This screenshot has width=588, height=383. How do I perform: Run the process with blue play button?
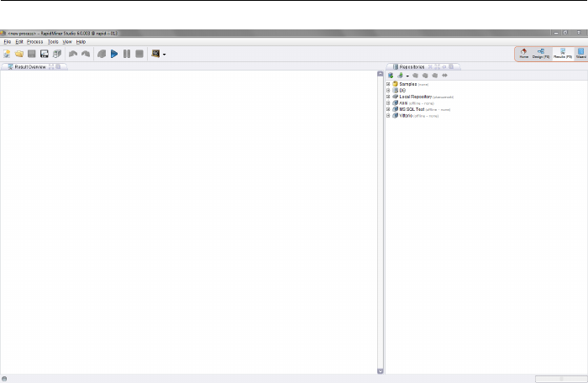(x=114, y=54)
